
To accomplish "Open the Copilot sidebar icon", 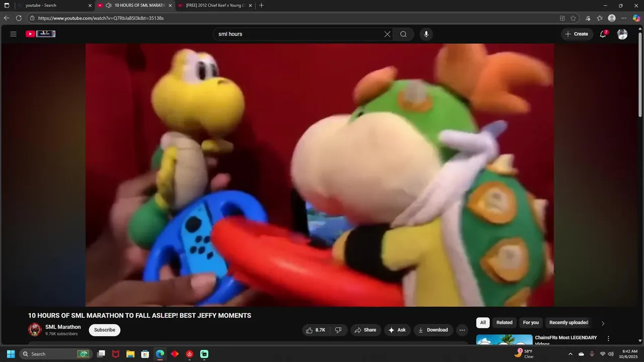I will (636, 18).
